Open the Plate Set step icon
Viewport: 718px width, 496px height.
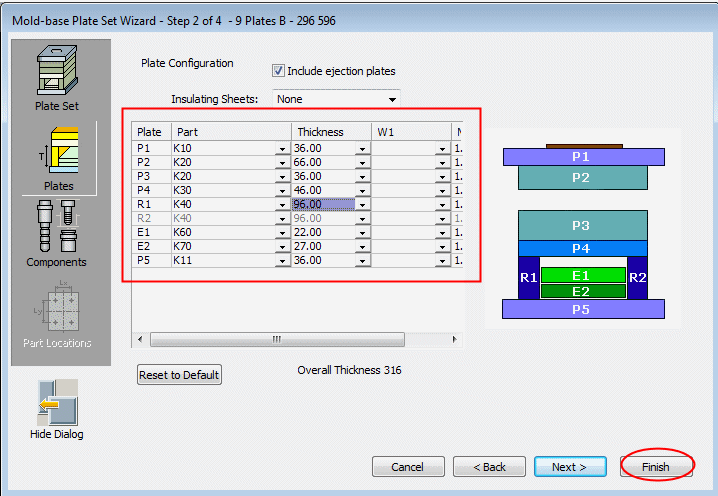pos(57,76)
